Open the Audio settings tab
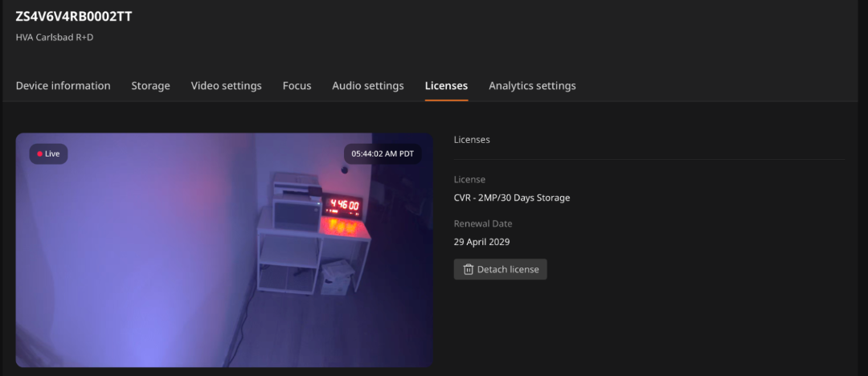Screen dimensions: 868x376 368,86
